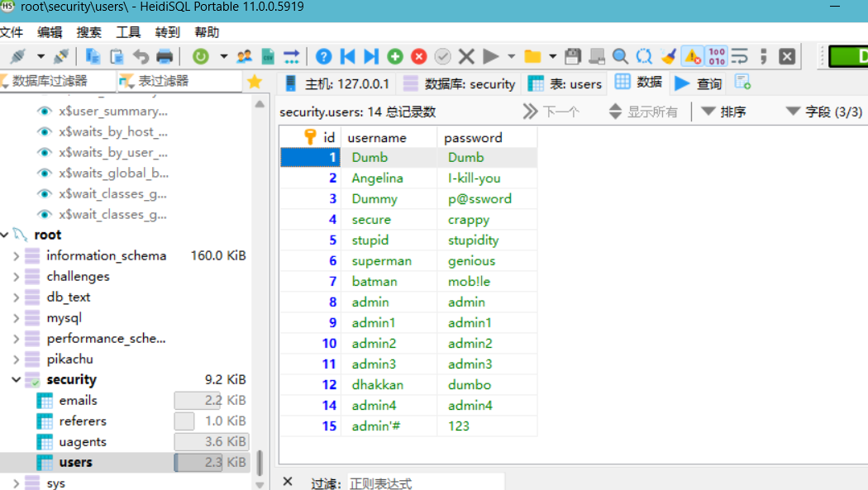868x490 pixels.
Task: Open the 工具 menu
Action: coord(128,32)
